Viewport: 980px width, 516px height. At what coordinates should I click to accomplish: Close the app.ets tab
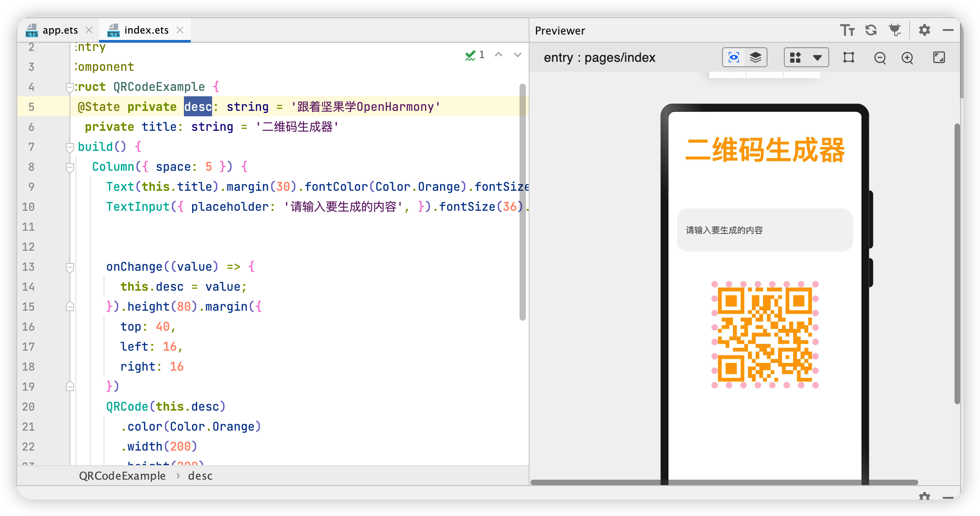(89, 30)
